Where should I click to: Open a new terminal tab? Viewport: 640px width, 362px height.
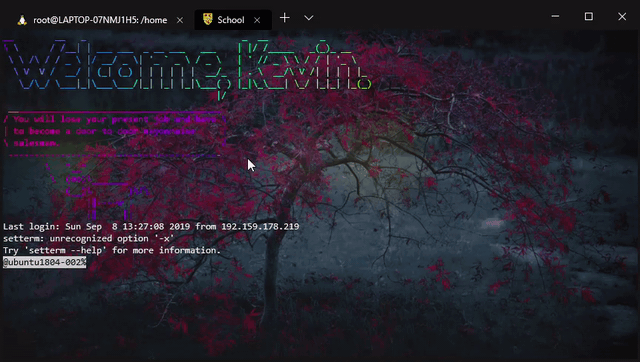284,18
